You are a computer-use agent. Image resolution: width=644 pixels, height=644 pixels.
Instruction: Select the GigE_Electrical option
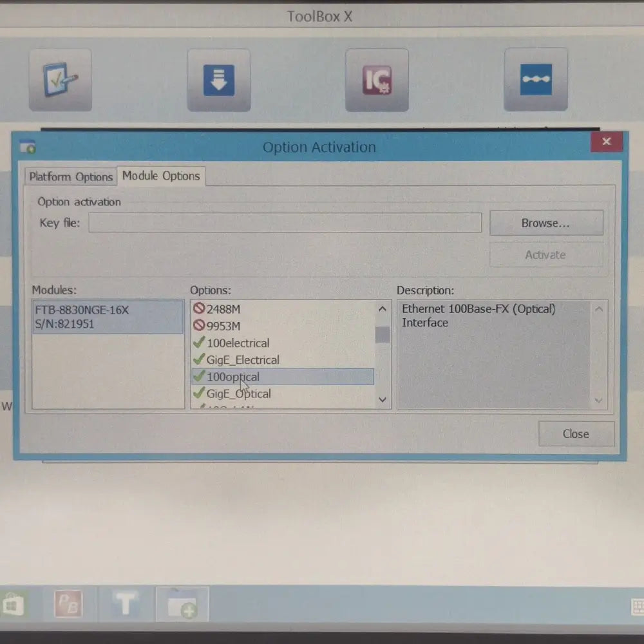pyautogui.click(x=243, y=360)
